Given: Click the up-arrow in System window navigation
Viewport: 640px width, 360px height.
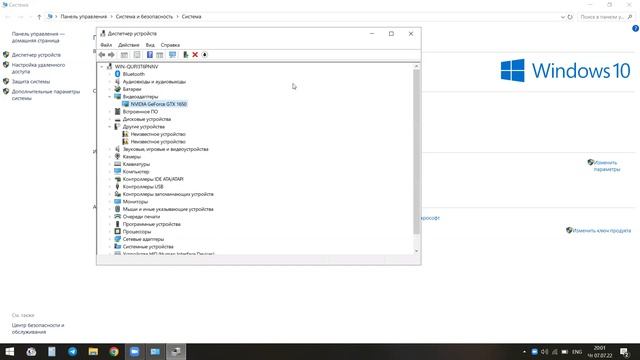Looking at the screenshot, I should pyautogui.click(x=39, y=17).
